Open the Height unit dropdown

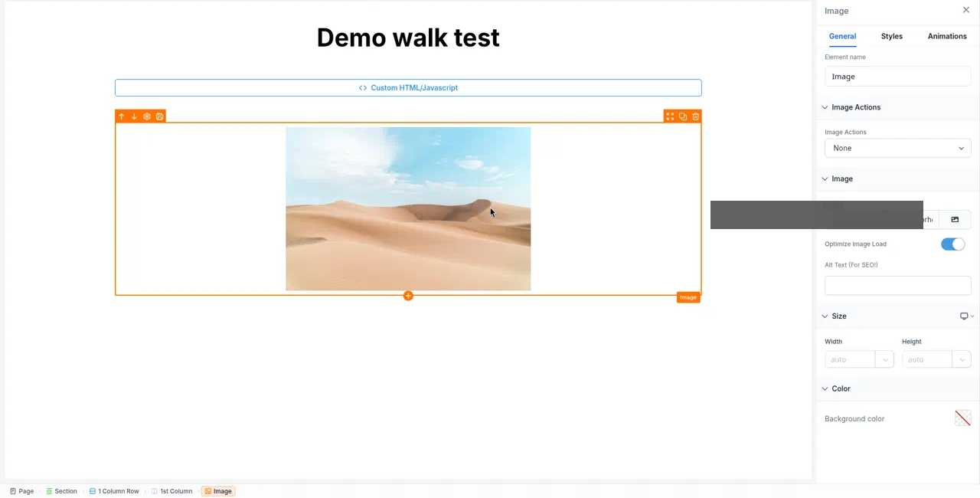pyautogui.click(x=962, y=359)
